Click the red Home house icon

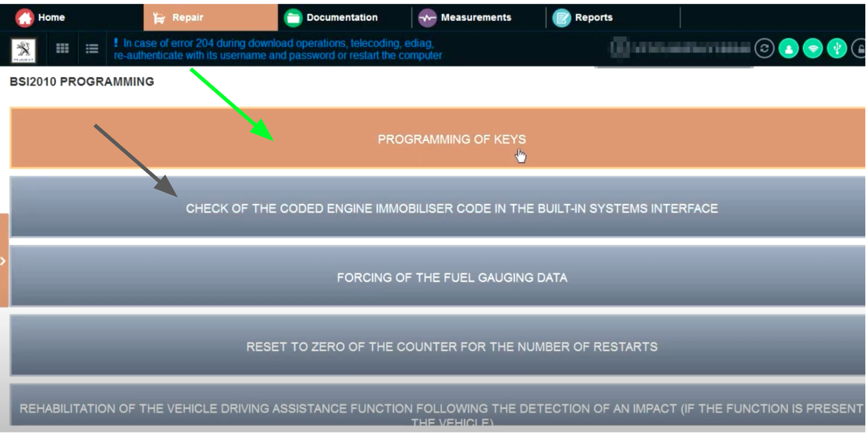click(x=24, y=17)
